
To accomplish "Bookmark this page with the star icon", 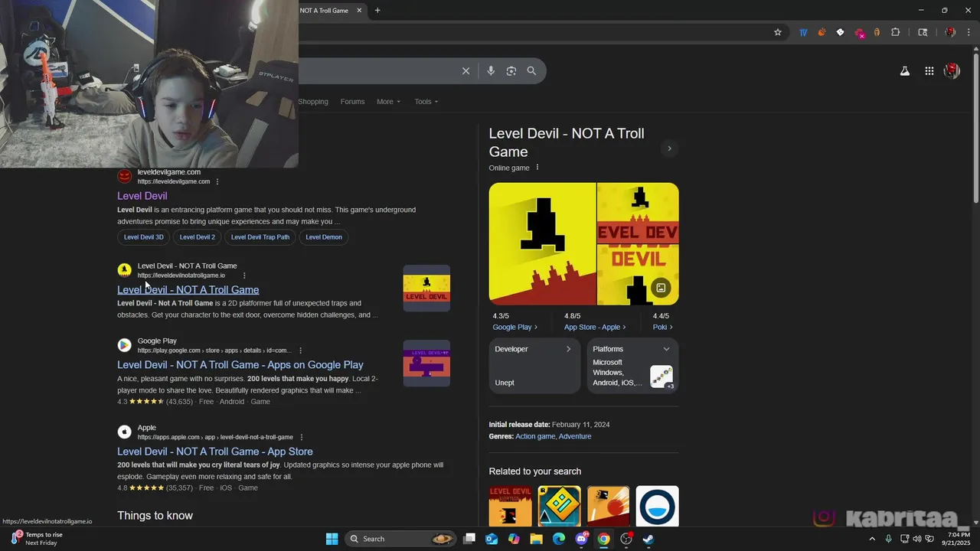I will [x=778, y=32].
